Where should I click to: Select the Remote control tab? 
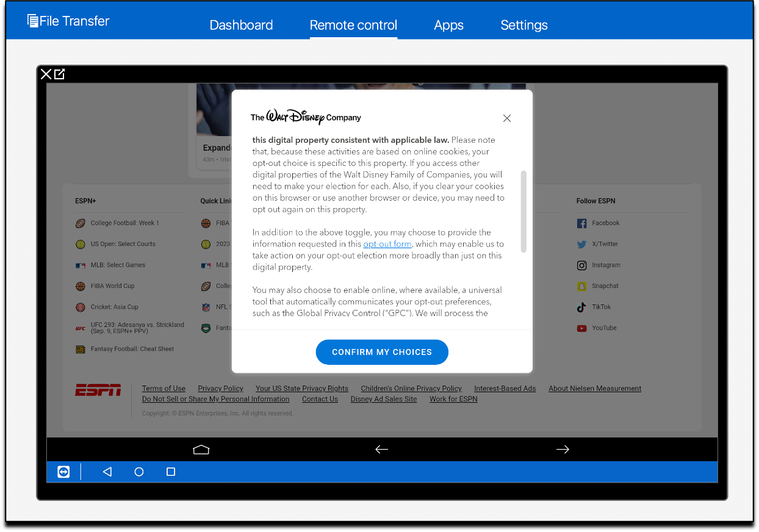[x=353, y=25]
